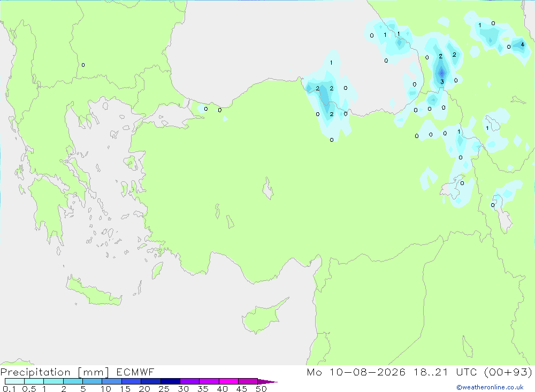The height and width of the screenshot is (392, 535).
Task: Open the weatheronline.co.uk copyright link
Action: click(x=490, y=387)
